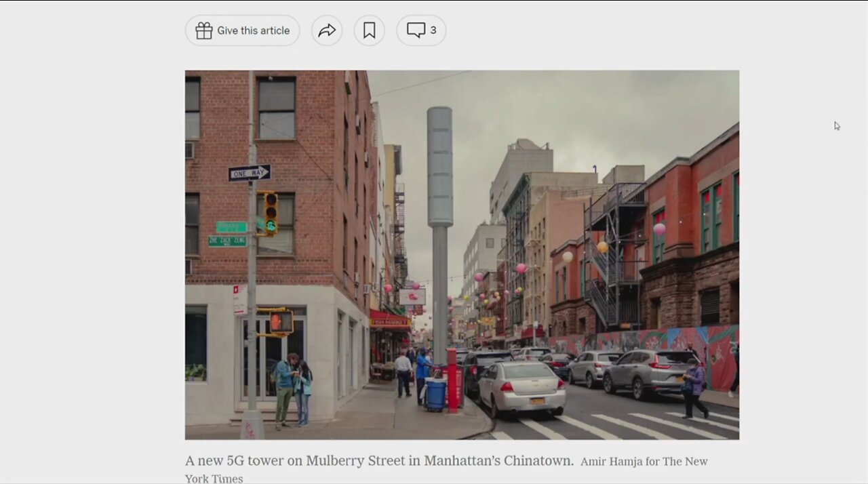Save the article with bookmark icon

369,31
